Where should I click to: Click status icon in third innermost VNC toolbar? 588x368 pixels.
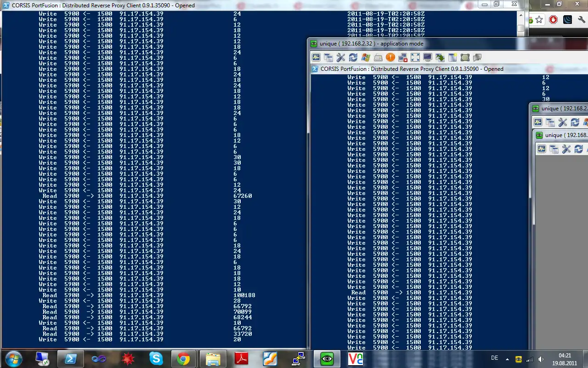542,149
